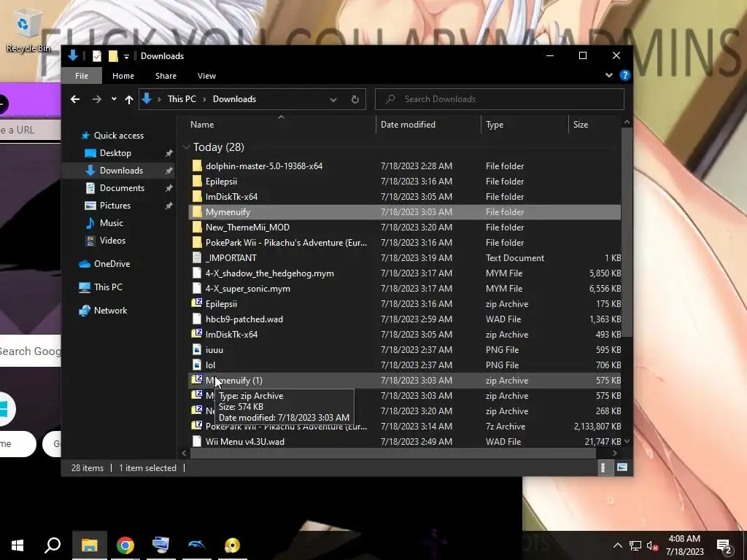747x560 pixels.
Task: Sort by Type column header
Action: pyautogui.click(x=525, y=124)
